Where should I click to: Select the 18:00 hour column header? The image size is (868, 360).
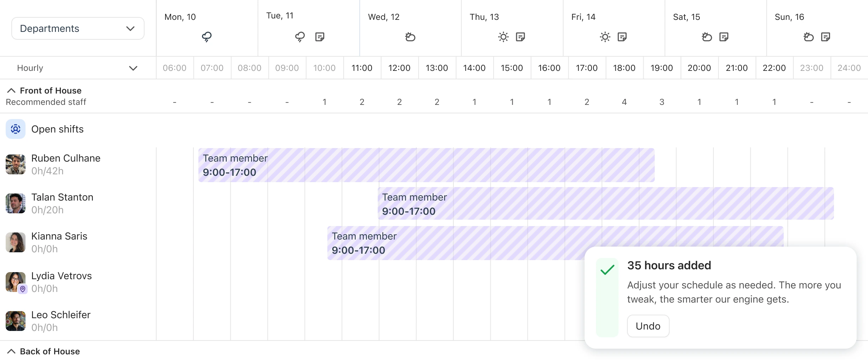tap(624, 68)
